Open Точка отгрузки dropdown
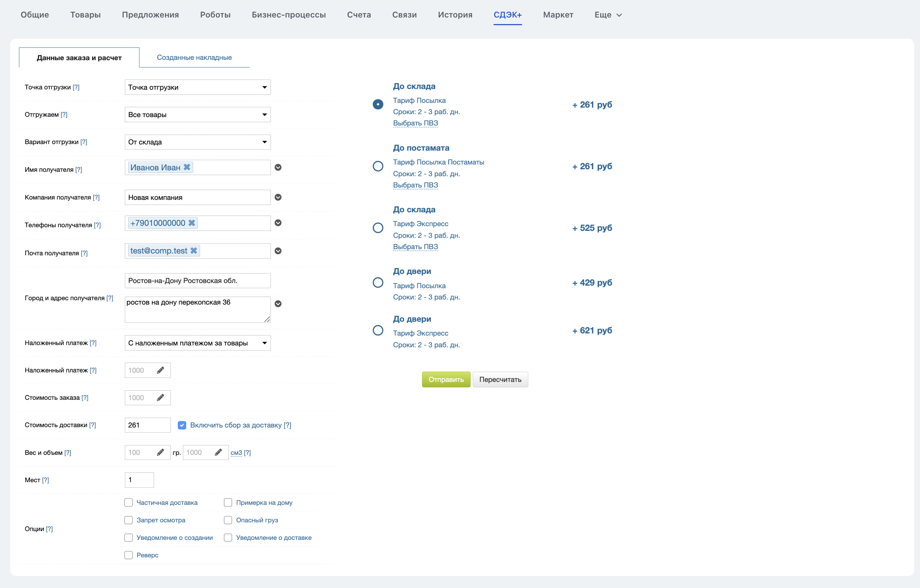 (198, 88)
